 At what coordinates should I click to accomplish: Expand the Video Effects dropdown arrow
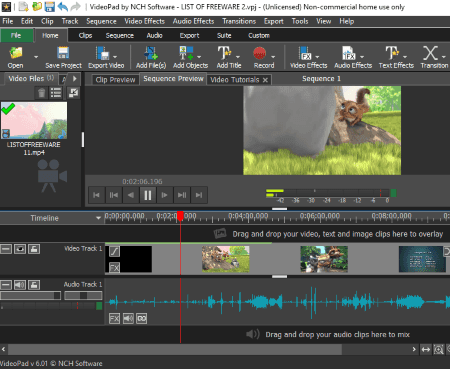tap(317, 57)
